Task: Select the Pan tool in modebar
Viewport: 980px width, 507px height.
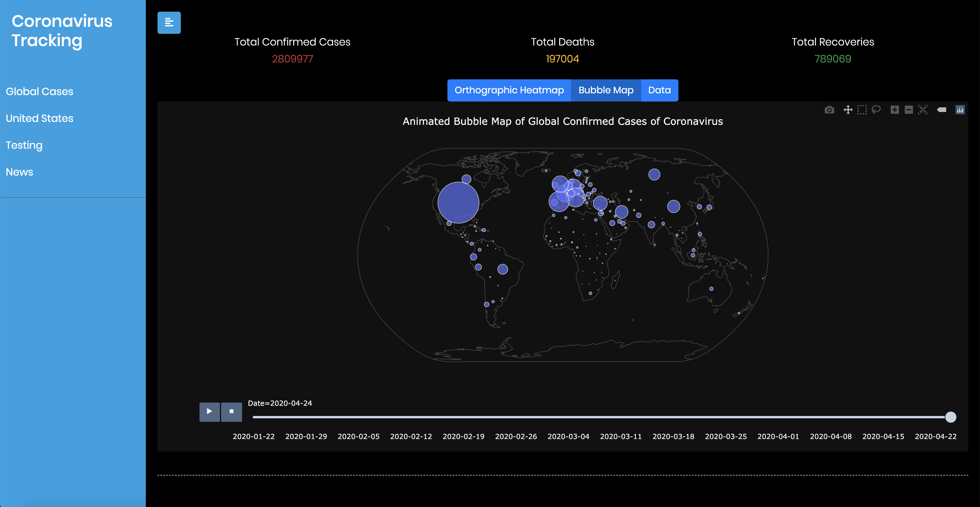Action: pos(848,110)
